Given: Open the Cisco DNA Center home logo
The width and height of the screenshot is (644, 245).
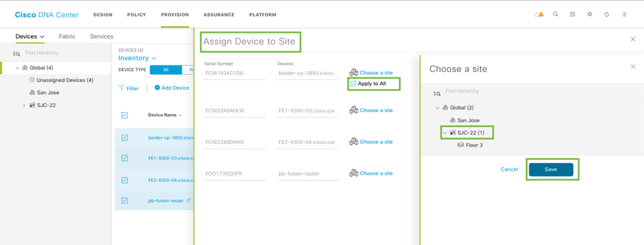Looking at the screenshot, I should pyautogui.click(x=47, y=15).
